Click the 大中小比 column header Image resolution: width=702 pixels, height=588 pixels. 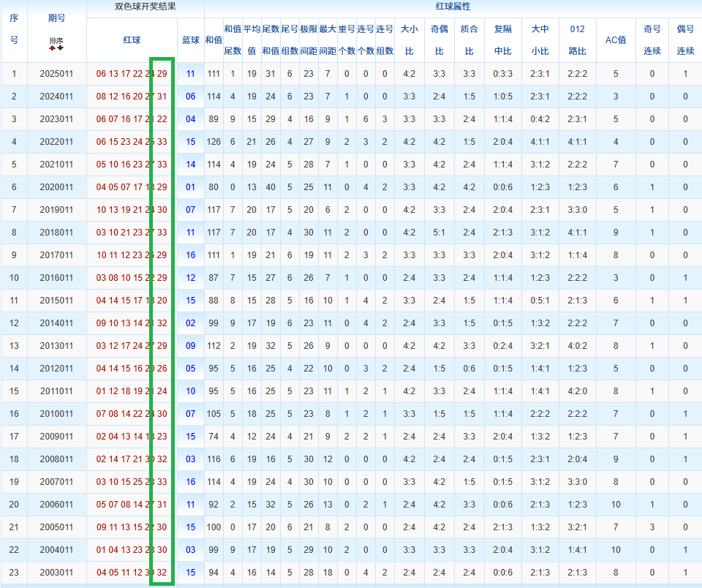click(x=540, y=39)
